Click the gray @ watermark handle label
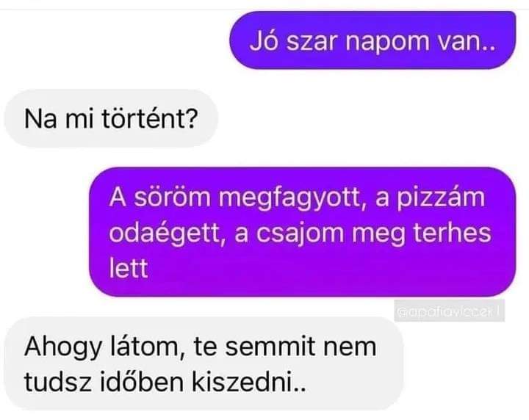Image resolution: width=529 pixels, height=420 pixels. 450,311
